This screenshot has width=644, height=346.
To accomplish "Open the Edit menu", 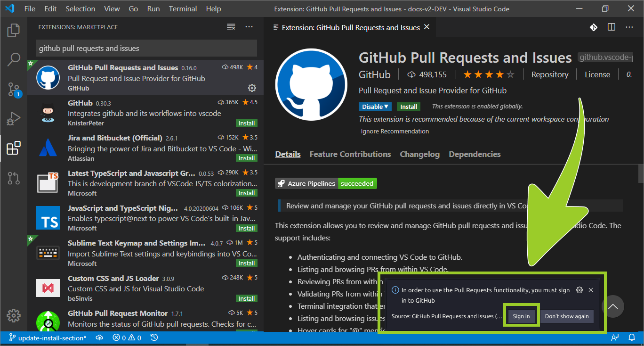I will pyautogui.click(x=50, y=8).
